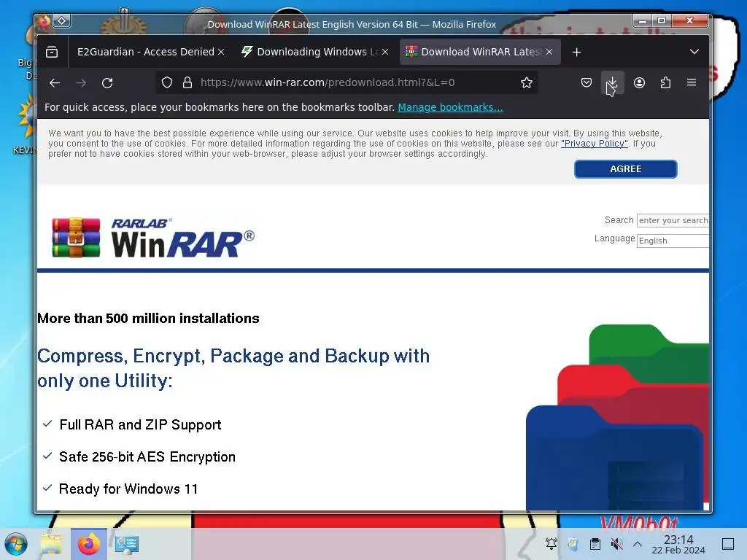The height and width of the screenshot is (560, 747).
Task: Switch to Downloading Windows tab
Action: (312, 52)
